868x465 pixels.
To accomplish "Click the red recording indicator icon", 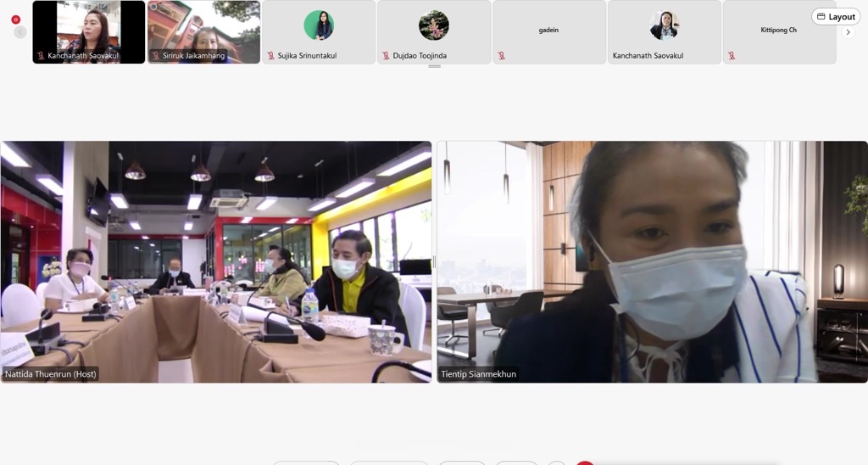I will [15, 19].
